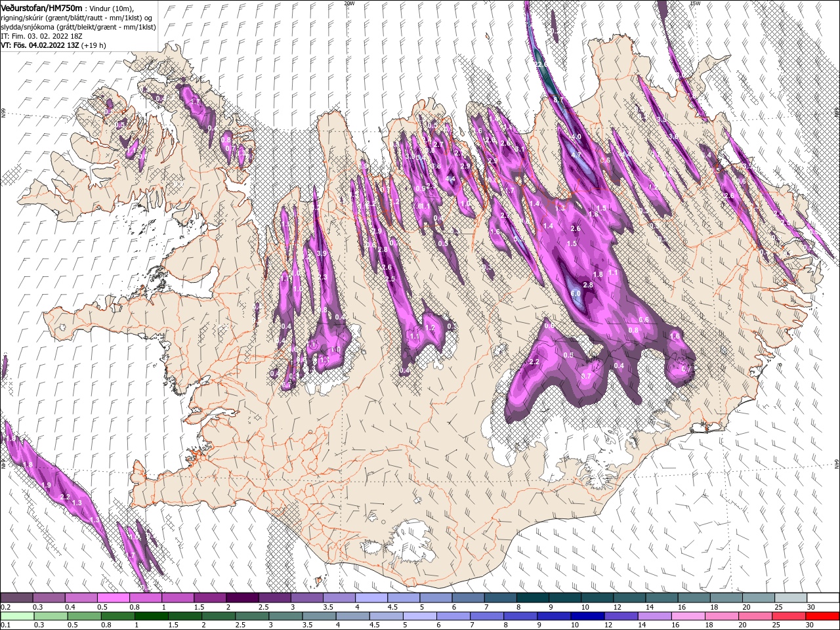
Task: Pick the dark navy 10–12 rain legend swatch
Action: pos(586,616)
